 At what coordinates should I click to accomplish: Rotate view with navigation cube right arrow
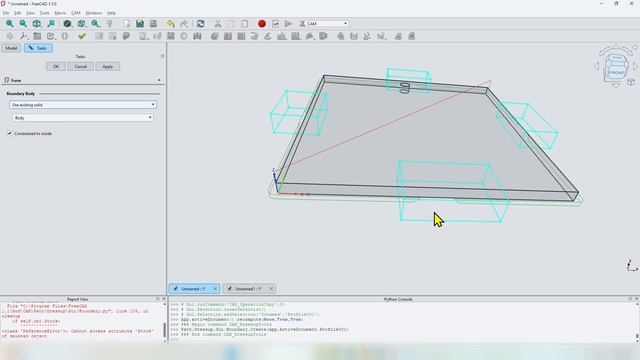(635, 66)
